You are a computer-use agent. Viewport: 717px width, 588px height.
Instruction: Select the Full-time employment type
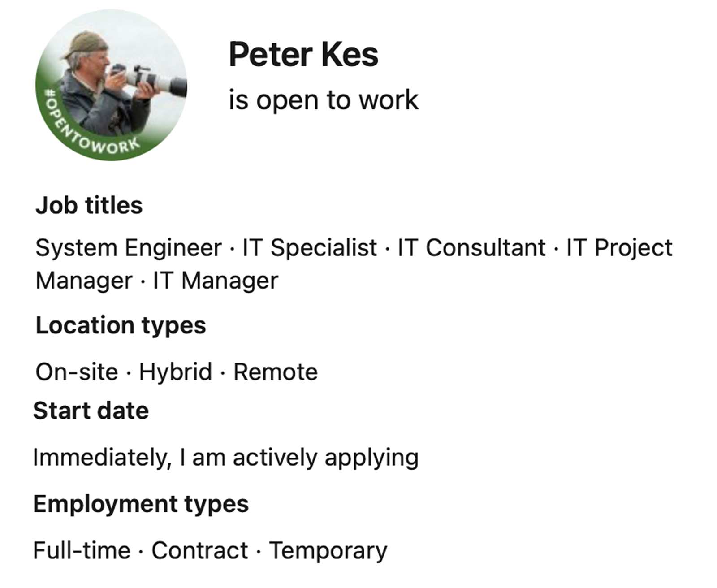pyautogui.click(x=82, y=550)
